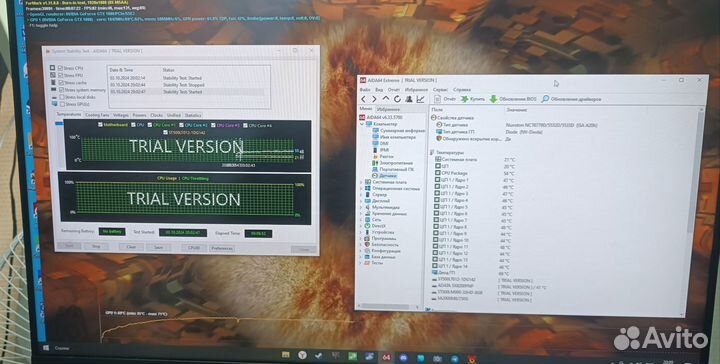
Task: Enable the Stress local disks checkbox
Action: coord(62,97)
